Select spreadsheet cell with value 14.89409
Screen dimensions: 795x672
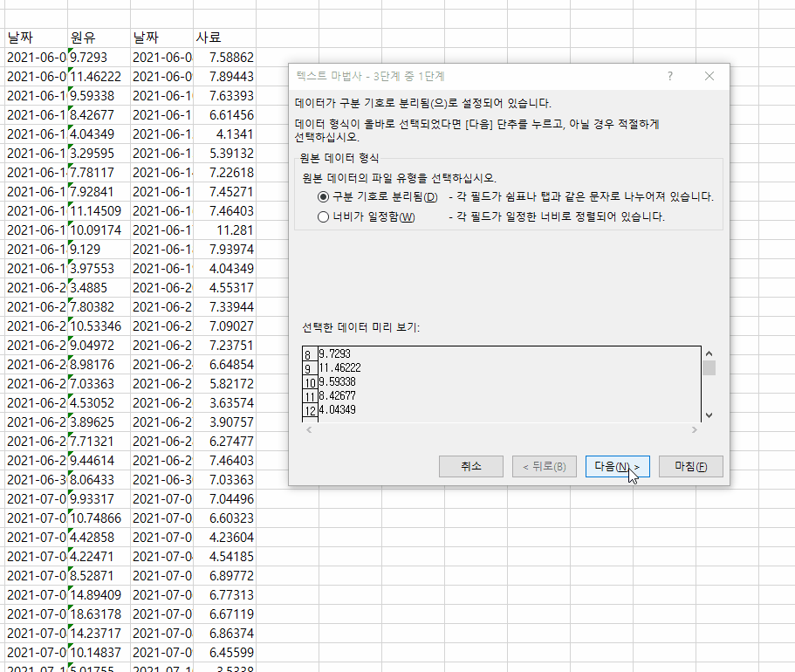(99, 595)
